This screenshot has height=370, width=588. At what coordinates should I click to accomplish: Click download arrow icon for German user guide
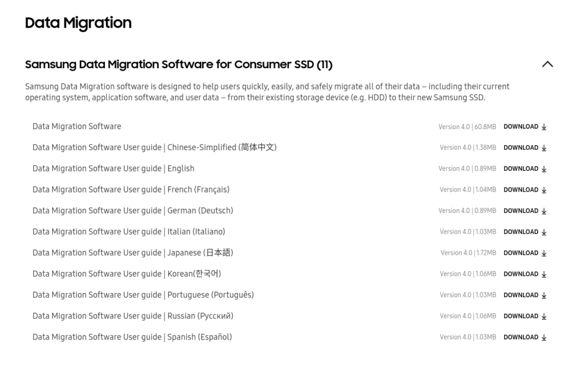(544, 211)
